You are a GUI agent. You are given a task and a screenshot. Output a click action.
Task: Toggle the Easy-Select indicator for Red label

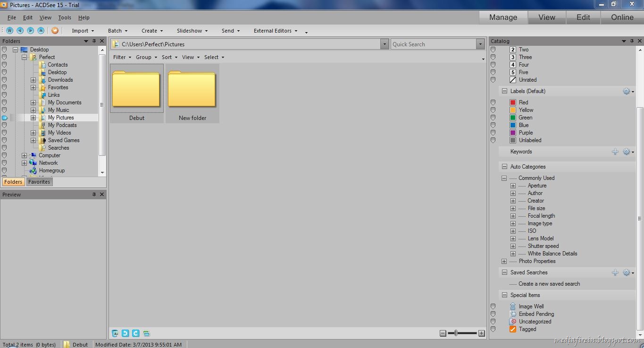pos(493,102)
